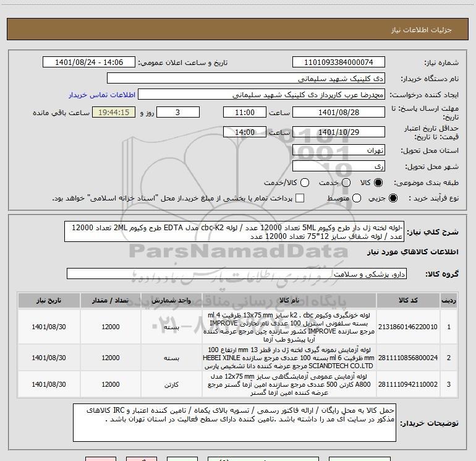Open the اطلاعات تماس خریدار link
This screenshot has width=476, height=461.
pyautogui.click(x=102, y=95)
